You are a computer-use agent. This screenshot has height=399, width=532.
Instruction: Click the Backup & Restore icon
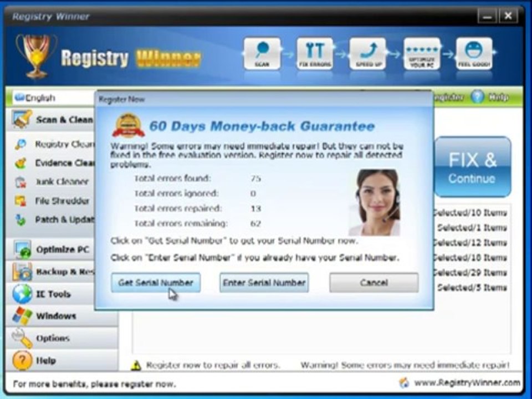point(22,272)
